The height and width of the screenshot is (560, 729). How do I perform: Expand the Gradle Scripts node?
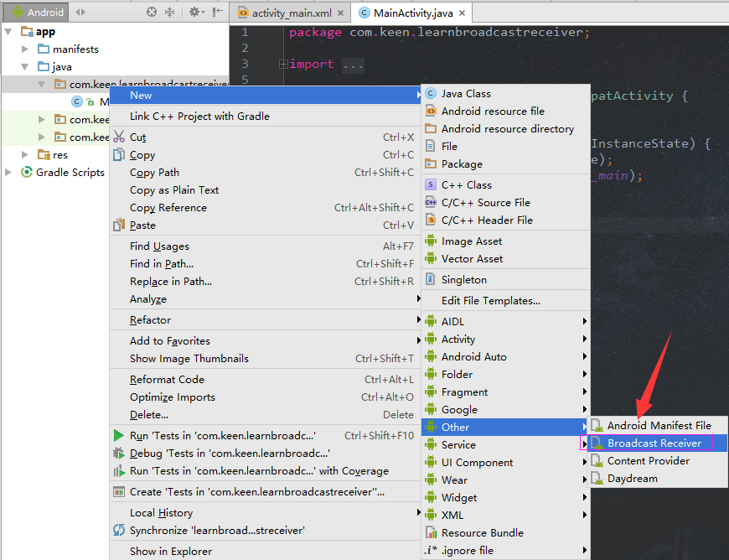pos(8,172)
